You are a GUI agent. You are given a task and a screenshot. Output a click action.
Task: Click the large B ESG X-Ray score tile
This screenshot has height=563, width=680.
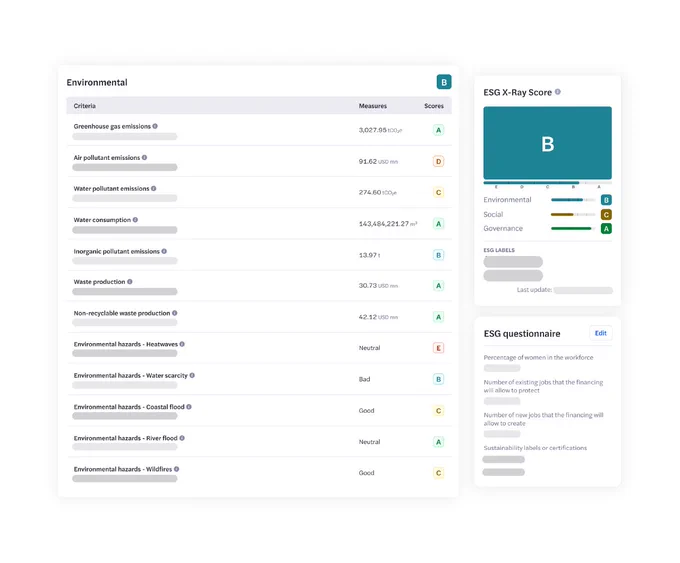[x=547, y=143]
